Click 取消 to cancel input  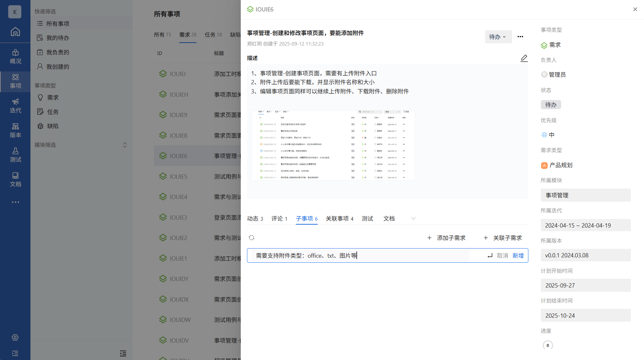click(502, 255)
